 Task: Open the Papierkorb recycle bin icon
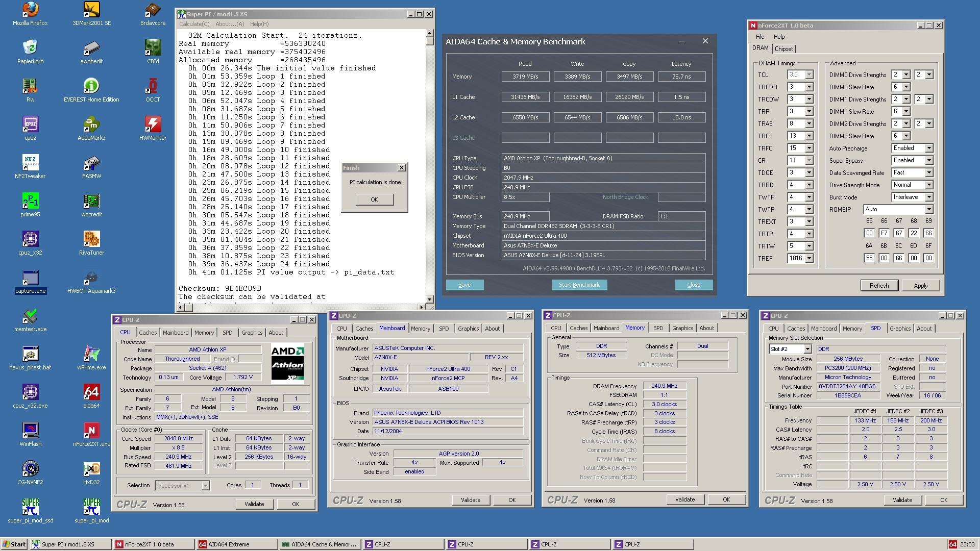click(30, 52)
